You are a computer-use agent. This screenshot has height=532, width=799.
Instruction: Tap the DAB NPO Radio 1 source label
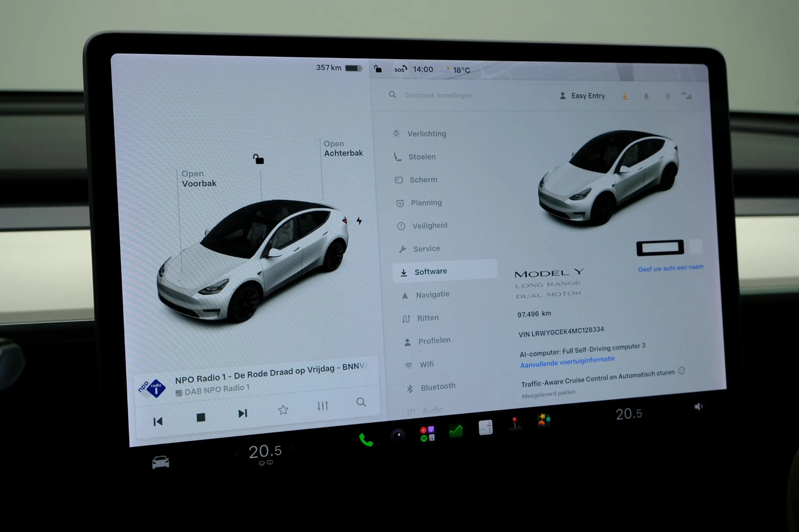click(213, 390)
